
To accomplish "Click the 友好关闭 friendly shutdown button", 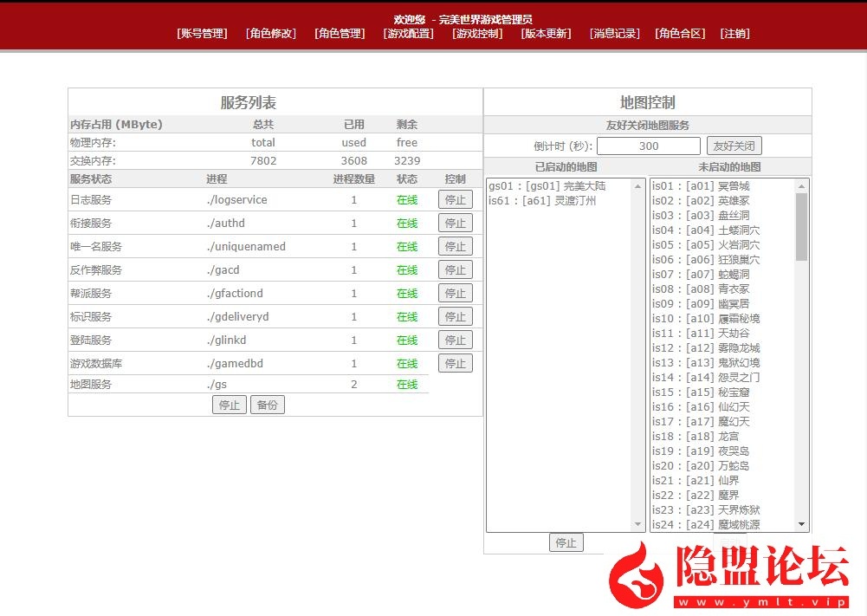I will pyautogui.click(x=734, y=145).
